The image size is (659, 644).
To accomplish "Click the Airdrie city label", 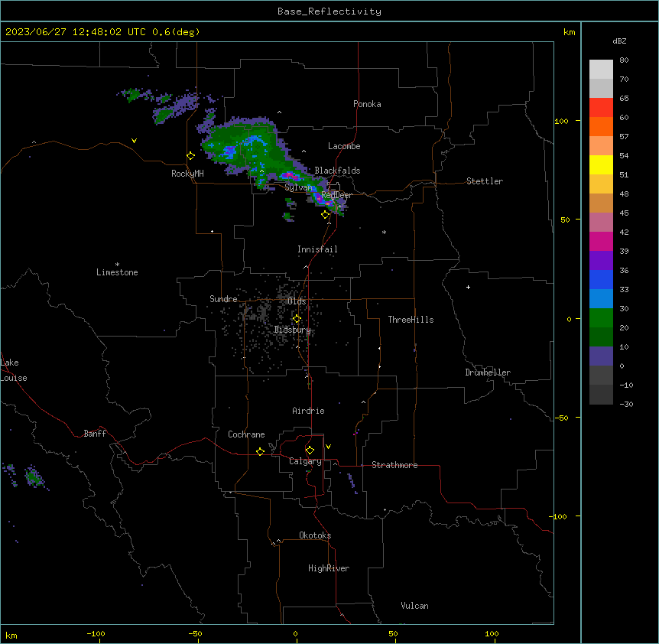I will (x=308, y=411).
